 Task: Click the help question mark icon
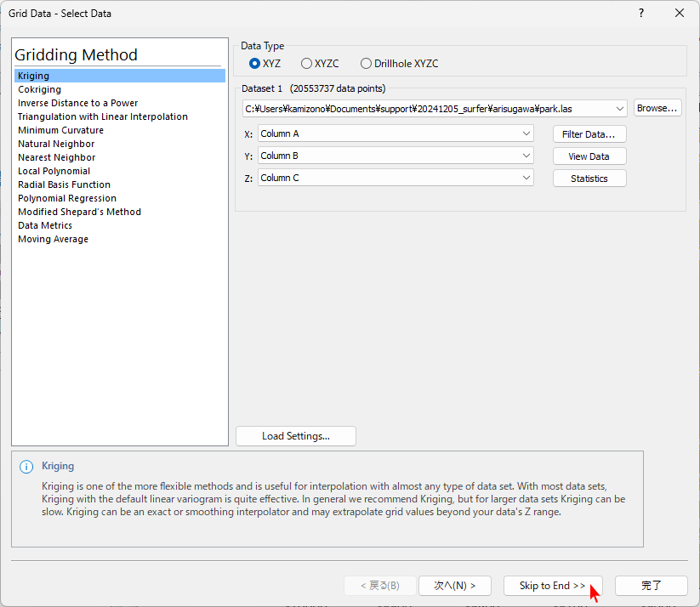(x=641, y=13)
